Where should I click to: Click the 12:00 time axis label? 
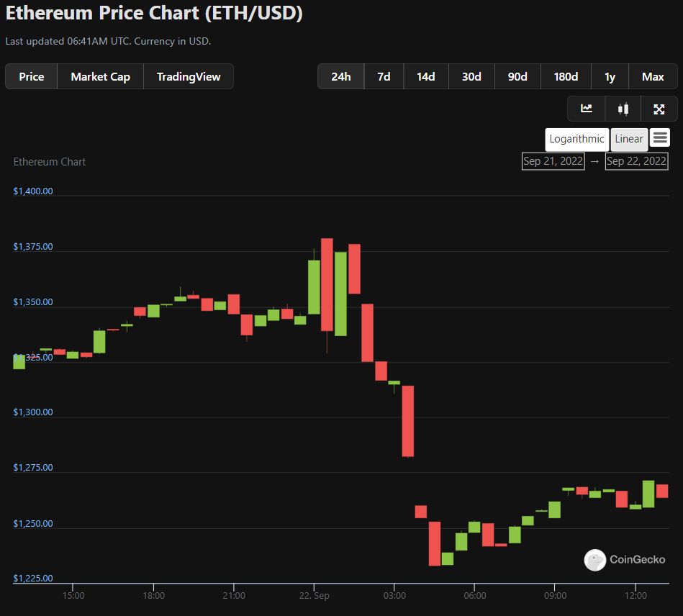coord(635,596)
